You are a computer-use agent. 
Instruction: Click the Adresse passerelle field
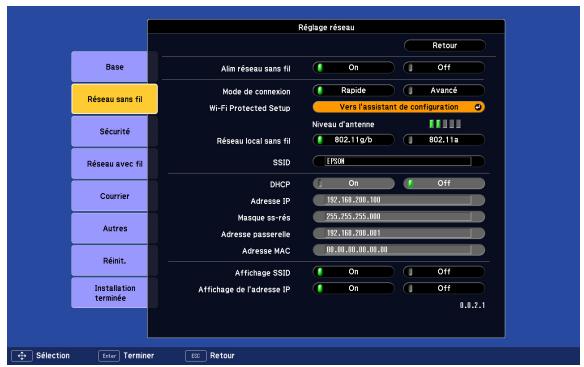(399, 233)
